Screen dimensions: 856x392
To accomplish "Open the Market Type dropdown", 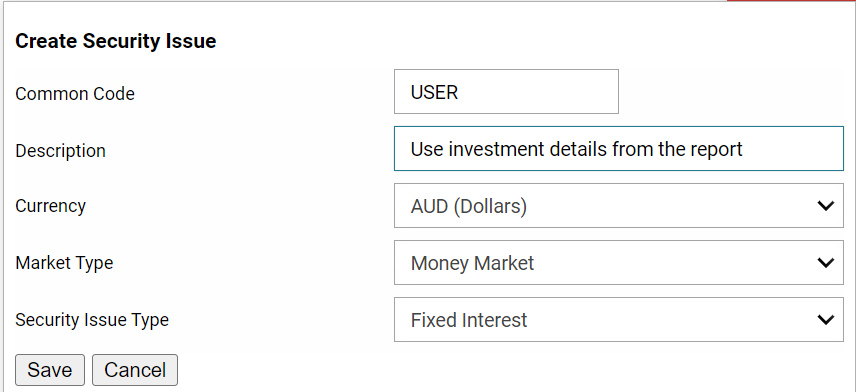I will 619,263.
